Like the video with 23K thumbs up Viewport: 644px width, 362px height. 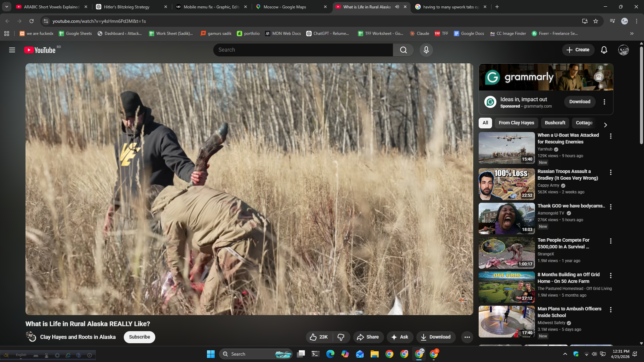(319, 337)
